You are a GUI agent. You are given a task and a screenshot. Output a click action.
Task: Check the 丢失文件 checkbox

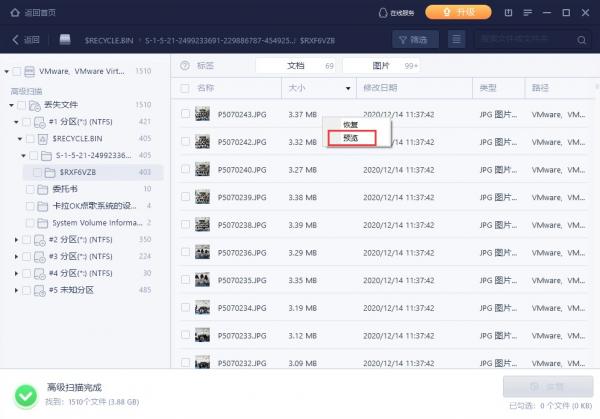click(x=22, y=105)
